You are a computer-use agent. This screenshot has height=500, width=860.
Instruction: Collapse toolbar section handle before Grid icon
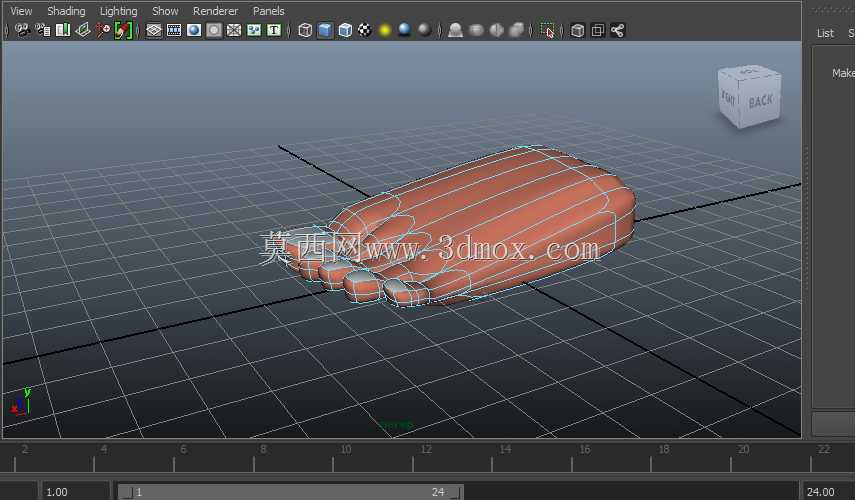[x=138, y=30]
